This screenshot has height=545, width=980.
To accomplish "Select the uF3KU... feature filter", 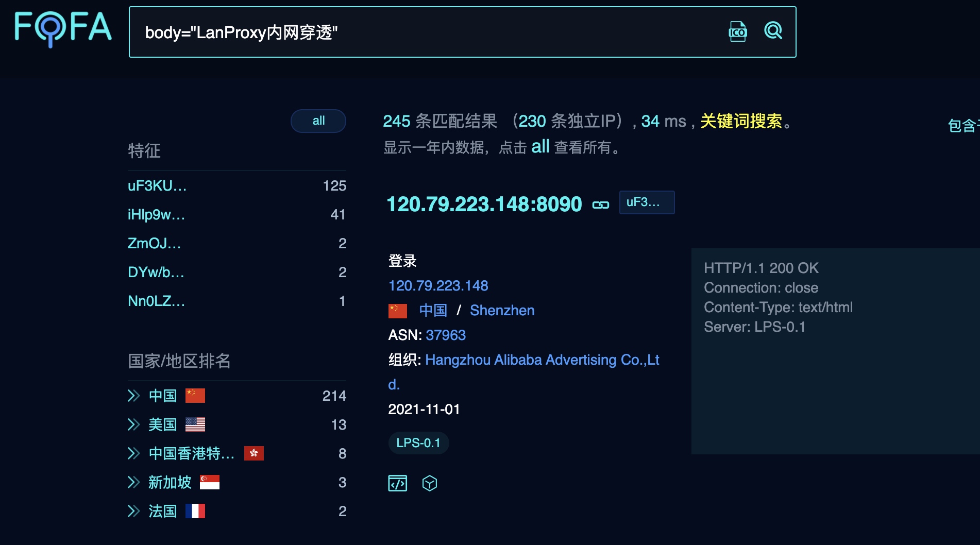I will 157,185.
